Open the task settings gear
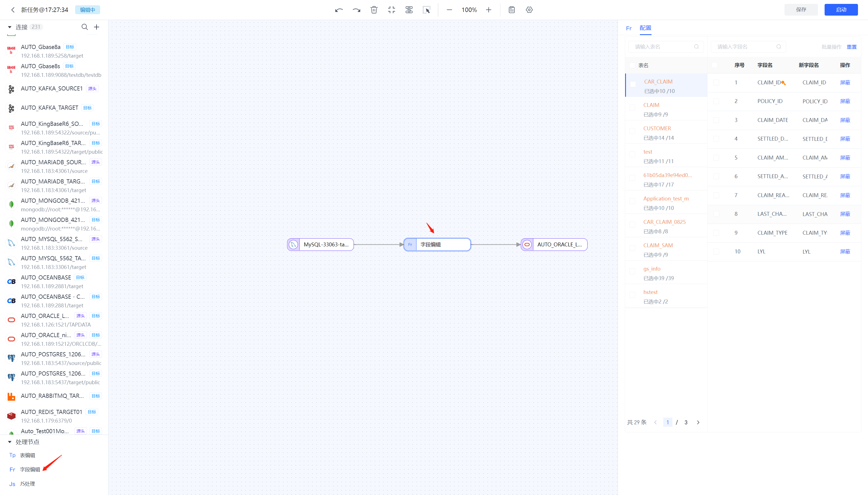The height and width of the screenshot is (495, 868). (529, 10)
